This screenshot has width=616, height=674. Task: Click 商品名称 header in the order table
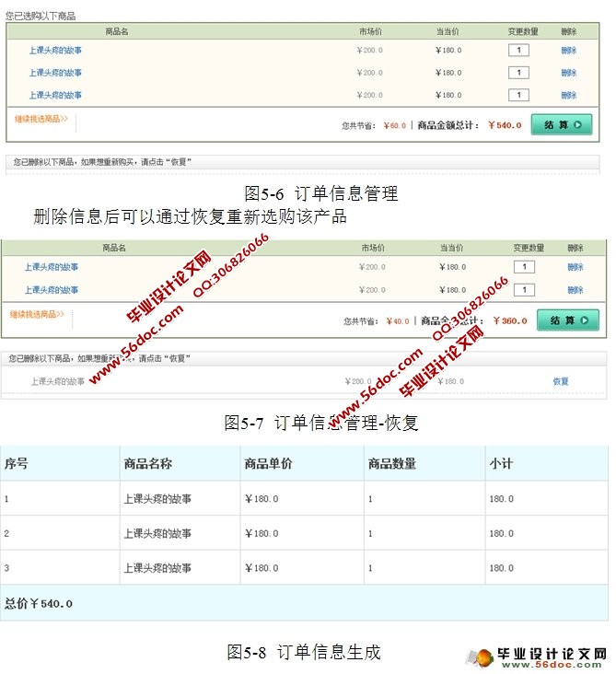click(148, 464)
